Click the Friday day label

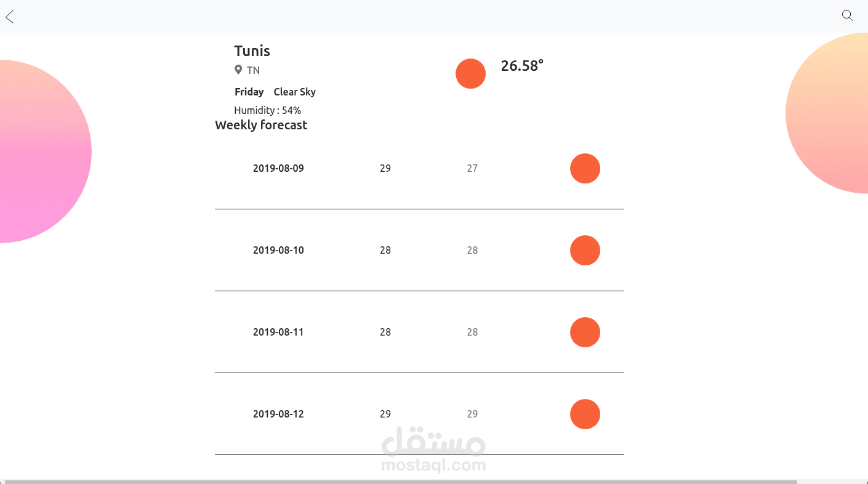tap(249, 92)
